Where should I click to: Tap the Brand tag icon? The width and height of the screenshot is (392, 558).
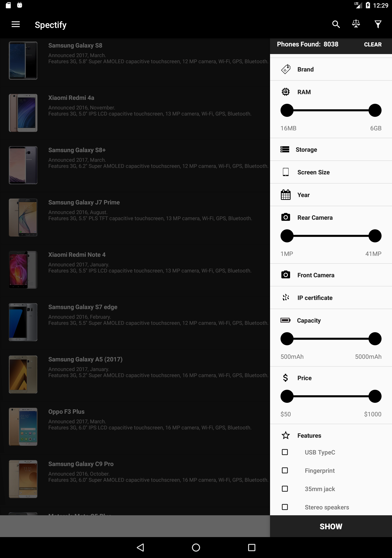[286, 69]
